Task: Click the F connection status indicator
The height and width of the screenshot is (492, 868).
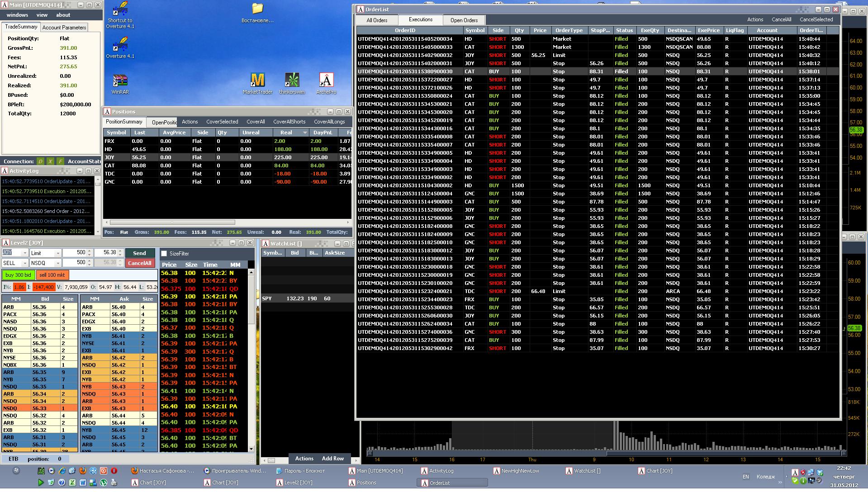Action: tap(60, 161)
